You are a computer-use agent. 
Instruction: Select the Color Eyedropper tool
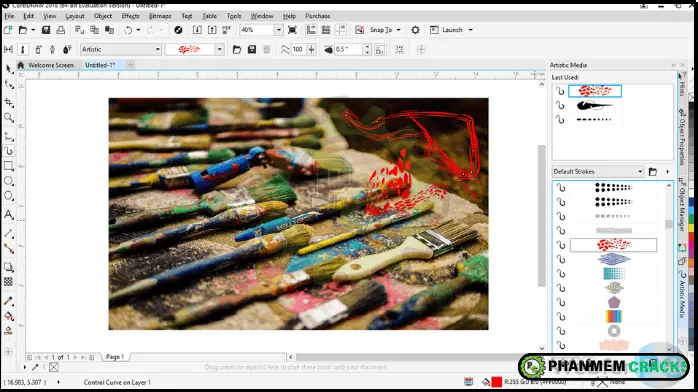point(9,301)
